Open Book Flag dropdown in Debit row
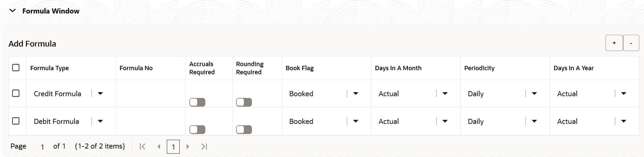 (x=356, y=121)
